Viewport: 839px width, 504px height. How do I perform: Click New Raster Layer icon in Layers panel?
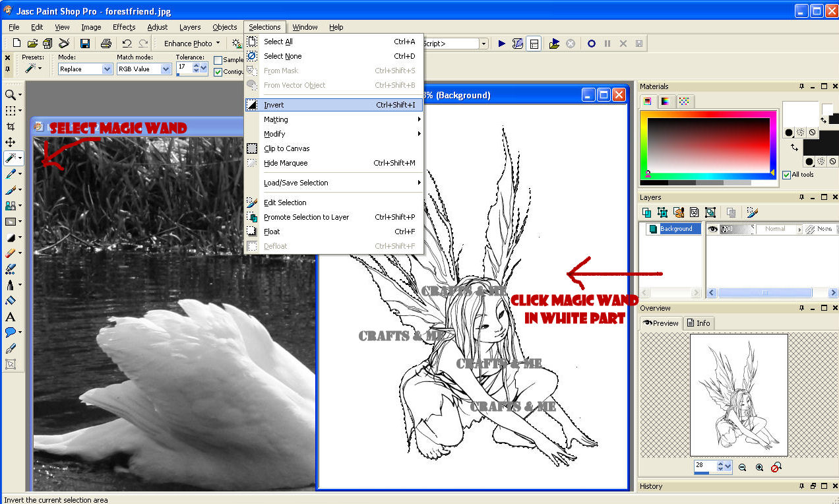[x=647, y=212]
